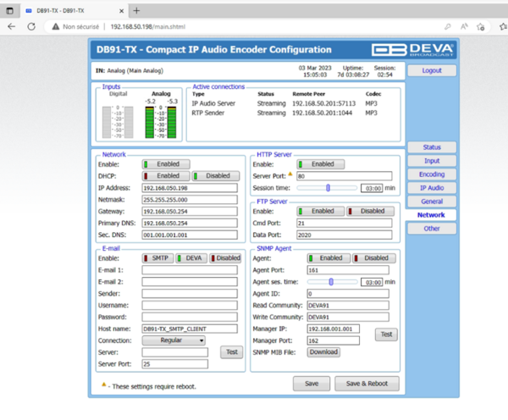
Task: Click the Sender field
Action: [190, 293]
